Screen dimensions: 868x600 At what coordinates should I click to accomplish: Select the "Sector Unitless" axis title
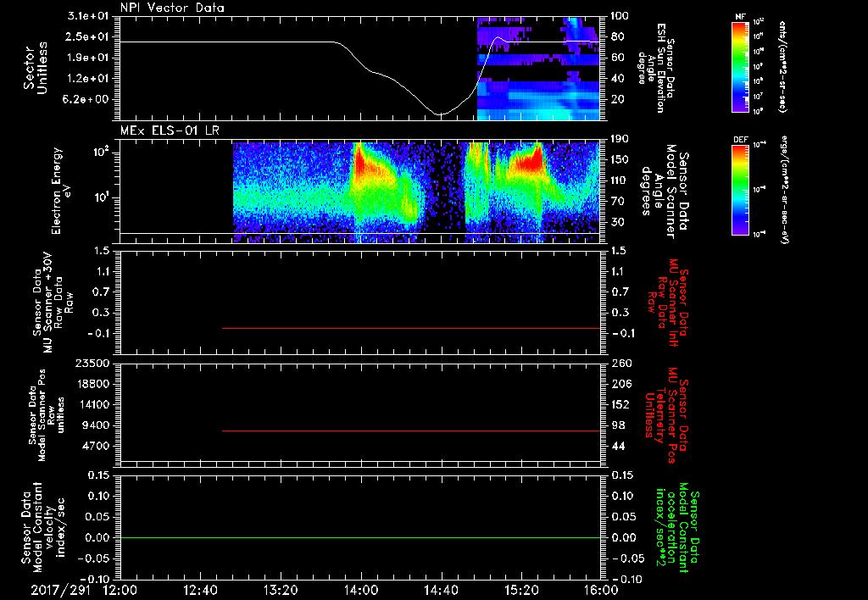[36, 68]
